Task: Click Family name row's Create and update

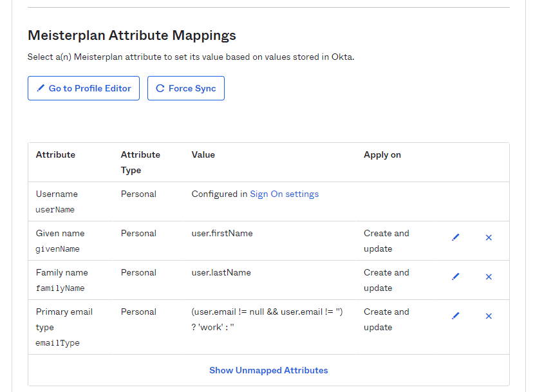Action: 386,280
